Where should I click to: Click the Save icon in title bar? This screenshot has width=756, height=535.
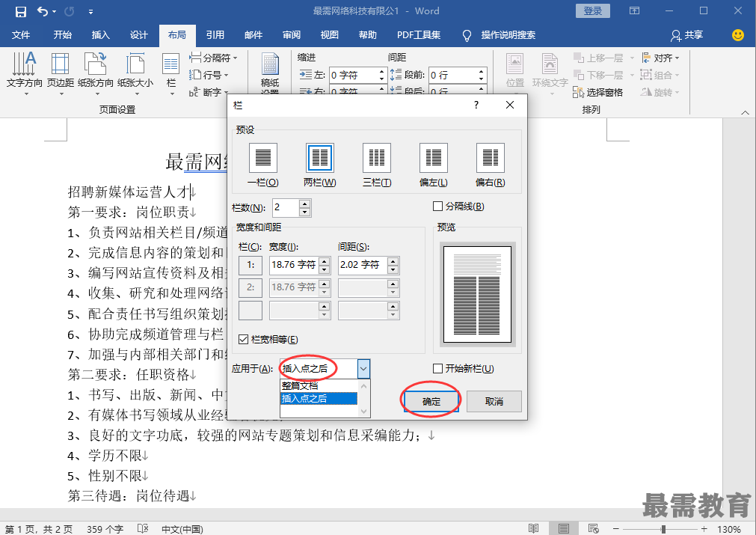(x=20, y=11)
